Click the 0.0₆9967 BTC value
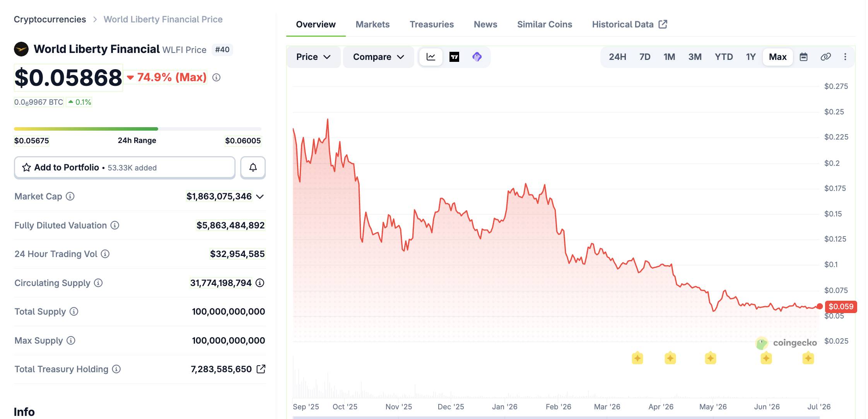Viewport: 868px width, 419px height. pyautogui.click(x=39, y=102)
